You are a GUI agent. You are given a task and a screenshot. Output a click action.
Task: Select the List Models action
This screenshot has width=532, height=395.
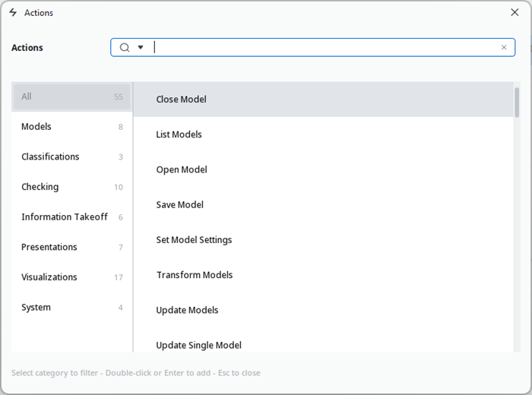coord(323,134)
